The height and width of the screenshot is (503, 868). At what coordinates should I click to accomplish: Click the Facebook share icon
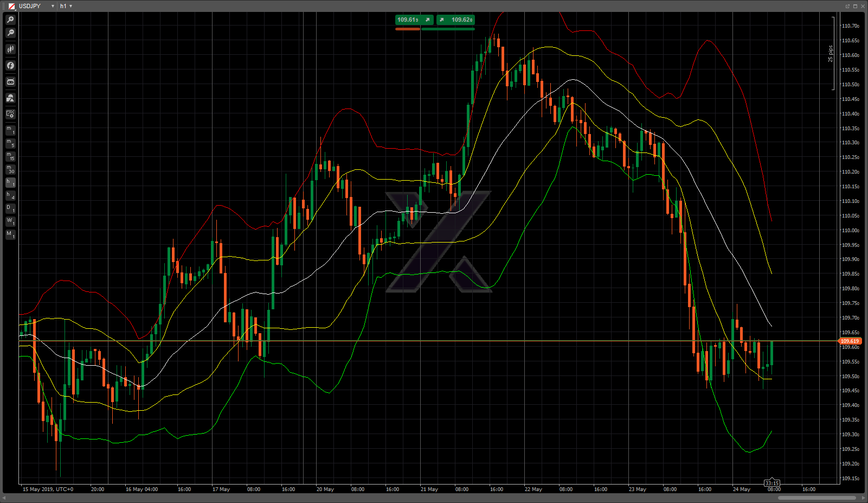pyautogui.click(x=10, y=66)
